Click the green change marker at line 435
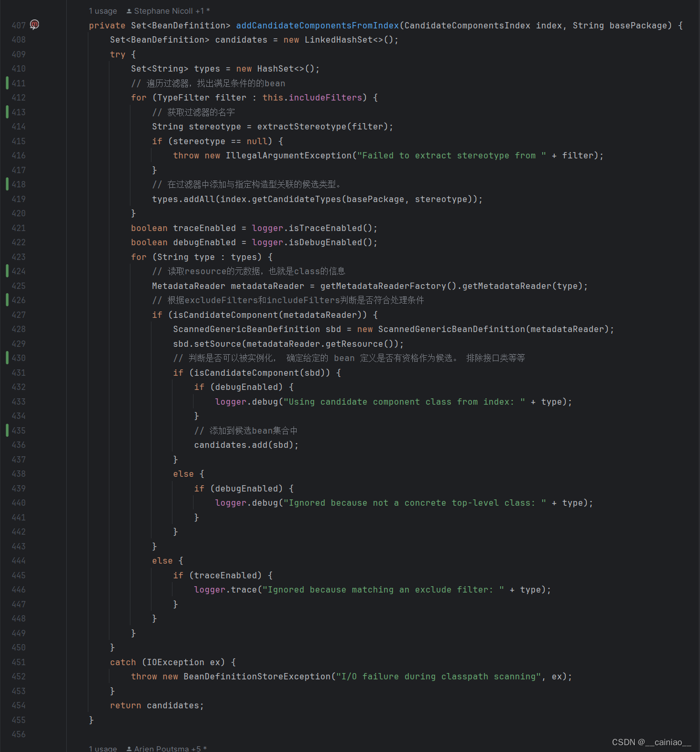Viewport: 700px width, 752px height. [7, 430]
